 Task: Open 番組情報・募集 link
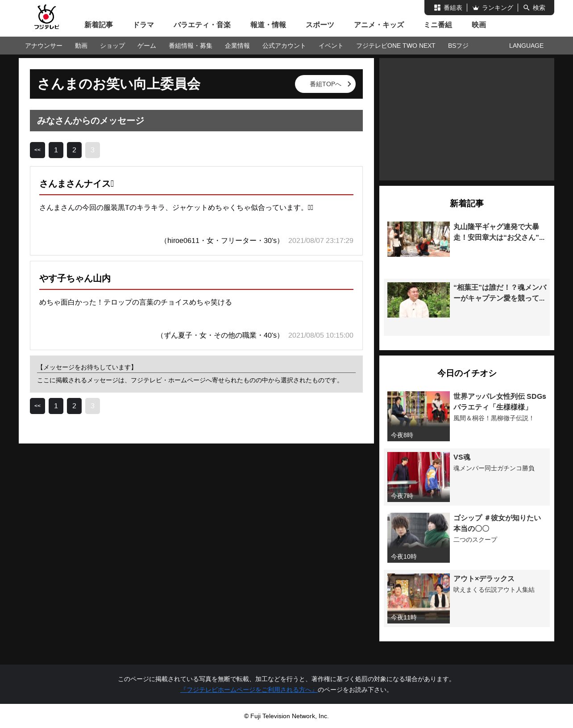click(191, 46)
